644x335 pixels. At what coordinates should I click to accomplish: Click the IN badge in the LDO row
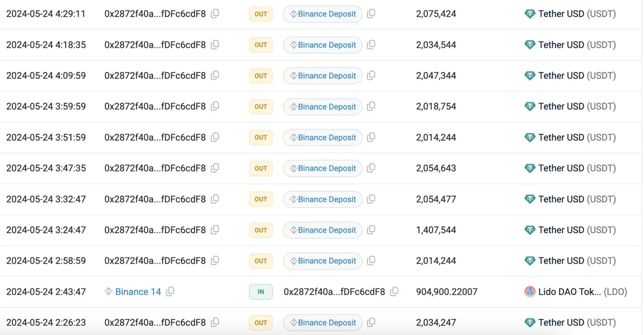tap(261, 292)
